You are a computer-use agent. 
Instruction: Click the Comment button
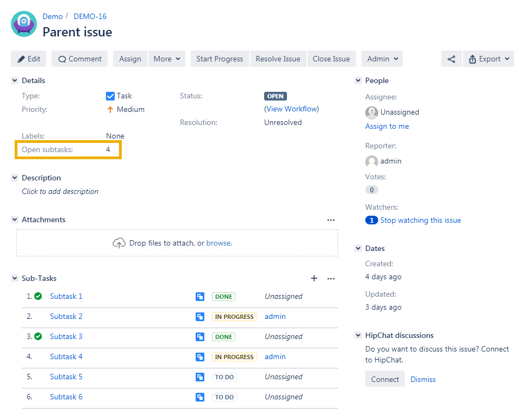click(80, 59)
